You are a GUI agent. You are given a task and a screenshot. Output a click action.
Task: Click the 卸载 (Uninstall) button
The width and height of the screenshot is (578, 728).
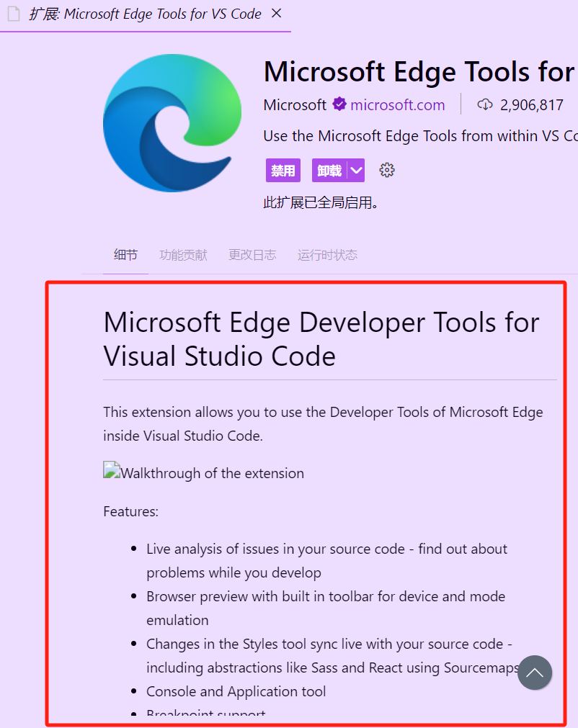click(x=329, y=171)
